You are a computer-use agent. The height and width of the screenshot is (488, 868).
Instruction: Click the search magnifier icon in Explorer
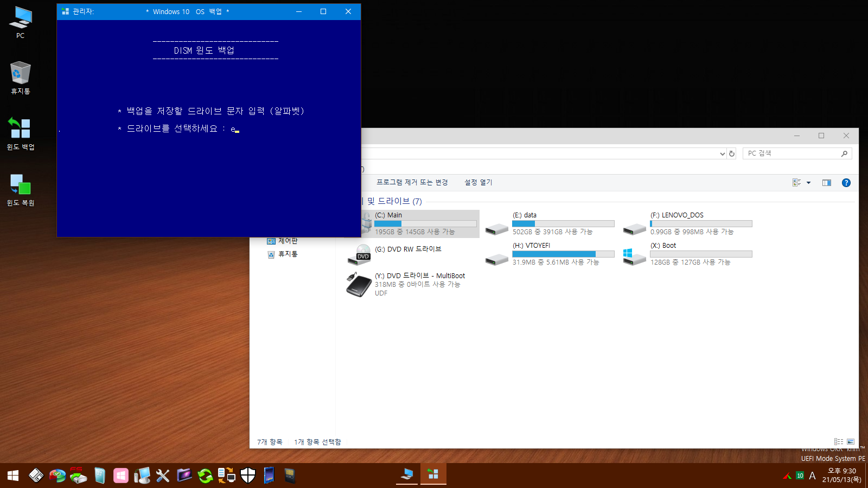(844, 154)
